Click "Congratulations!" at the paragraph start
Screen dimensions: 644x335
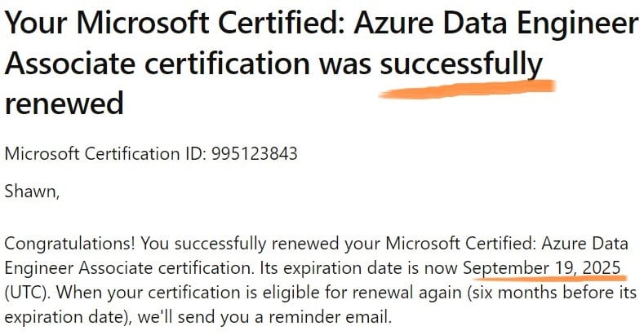pos(70,244)
